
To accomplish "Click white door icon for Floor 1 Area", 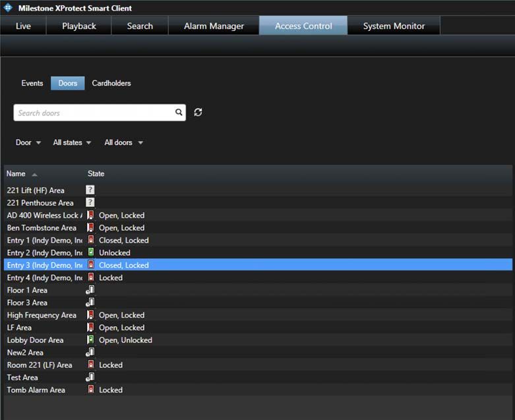I will (90, 289).
